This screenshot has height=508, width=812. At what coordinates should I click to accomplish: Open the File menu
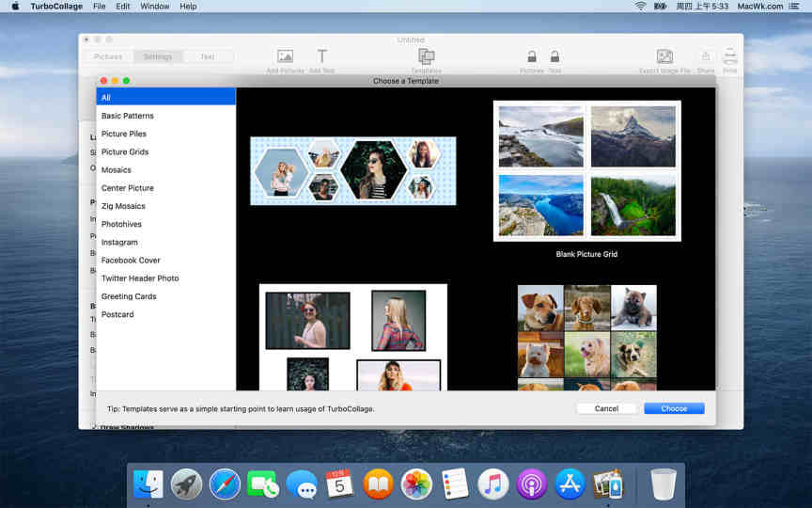(99, 7)
